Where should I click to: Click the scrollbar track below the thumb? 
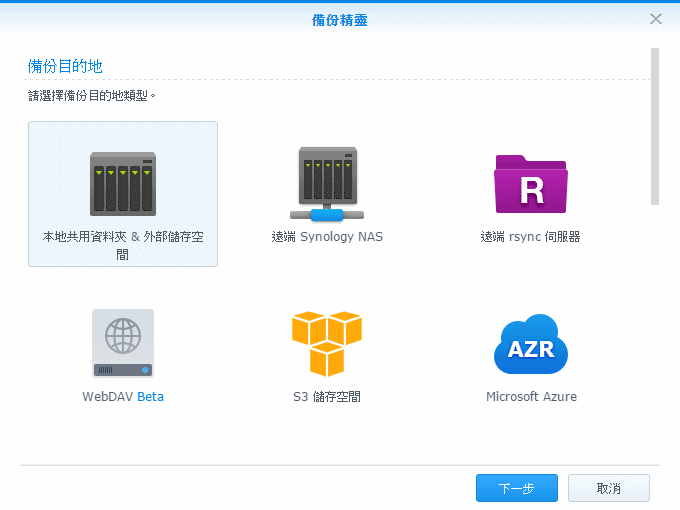(x=655, y=320)
